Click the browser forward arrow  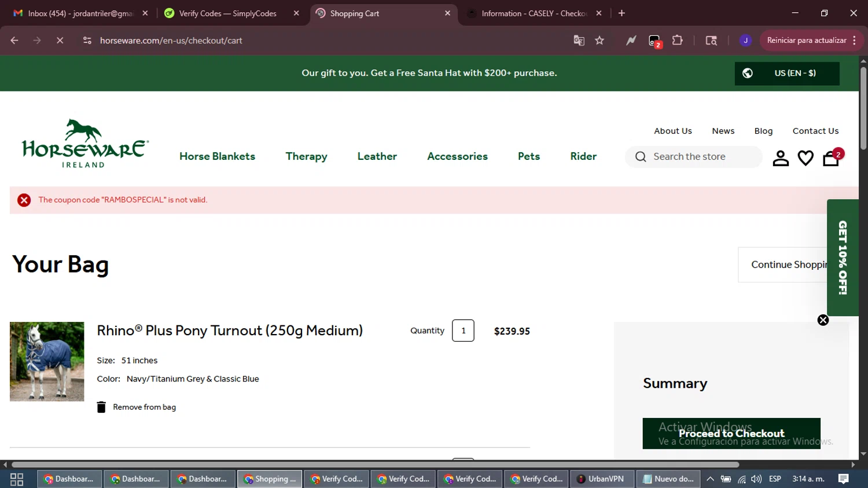37,41
